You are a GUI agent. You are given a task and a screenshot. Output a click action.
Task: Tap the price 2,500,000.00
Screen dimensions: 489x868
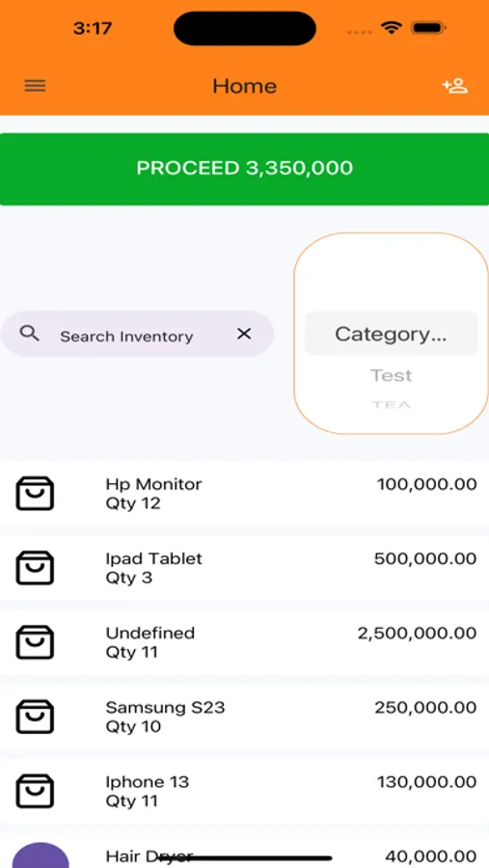click(417, 634)
